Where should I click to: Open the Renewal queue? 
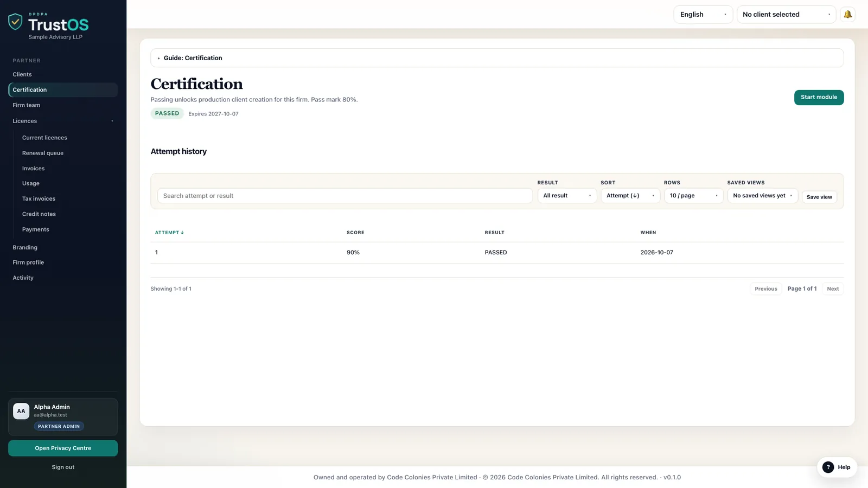(43, 153)
